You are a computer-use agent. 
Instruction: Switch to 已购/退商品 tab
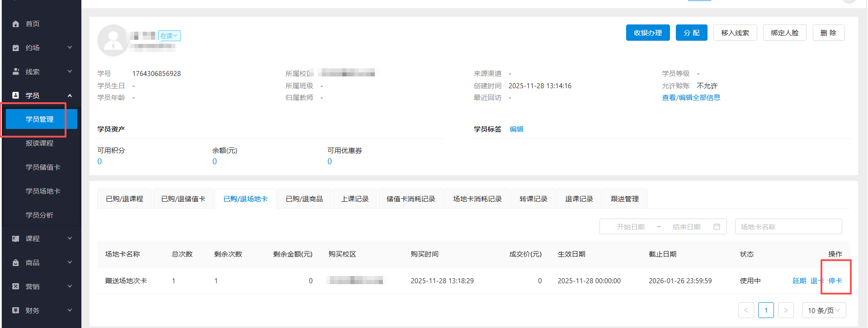304,199
